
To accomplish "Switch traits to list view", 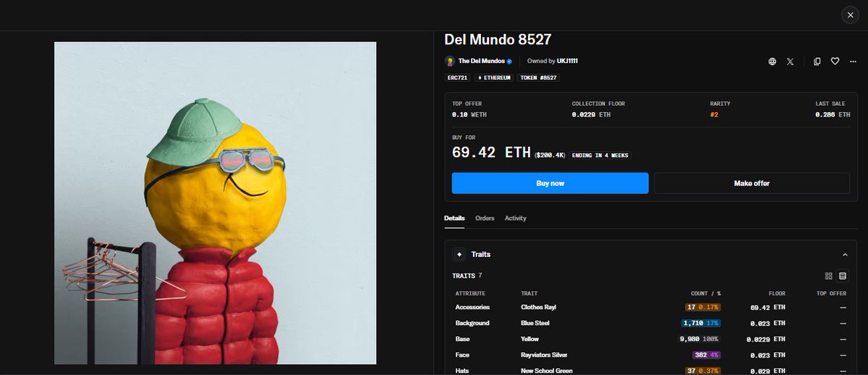I will [843, 276].
